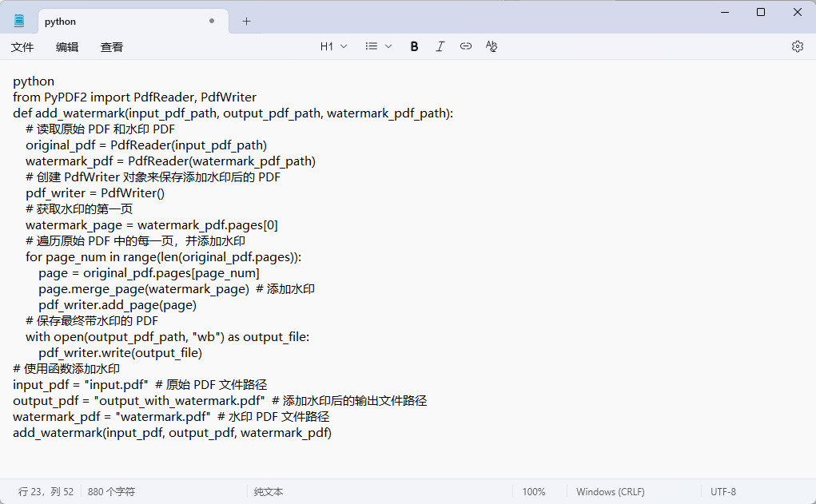The image size is (816, 504).
Task: Click line and column status 行 23，列 52
Action: coord(46,491)
